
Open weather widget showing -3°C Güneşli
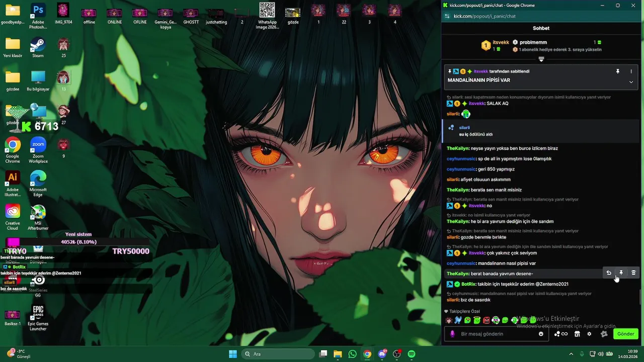[x=19, y=354]
